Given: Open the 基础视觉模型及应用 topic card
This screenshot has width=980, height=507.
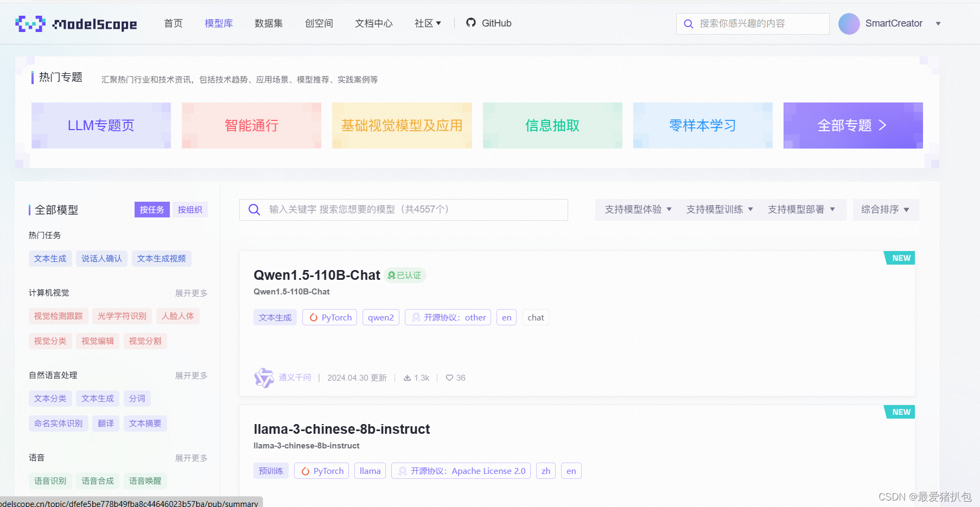Looking at the screenshot, I should [x=402, y=125].
